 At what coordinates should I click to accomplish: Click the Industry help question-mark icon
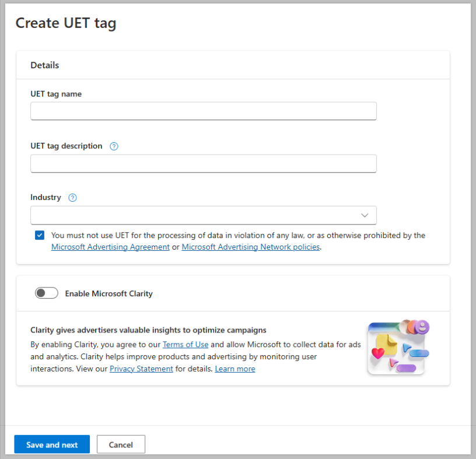[x=72, y=198]
